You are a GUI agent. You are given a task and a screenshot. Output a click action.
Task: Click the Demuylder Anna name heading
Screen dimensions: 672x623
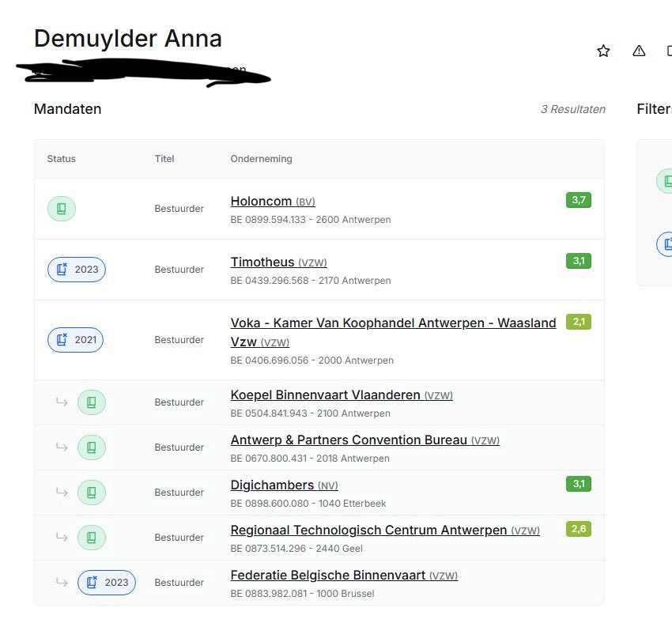coord(128,38)
